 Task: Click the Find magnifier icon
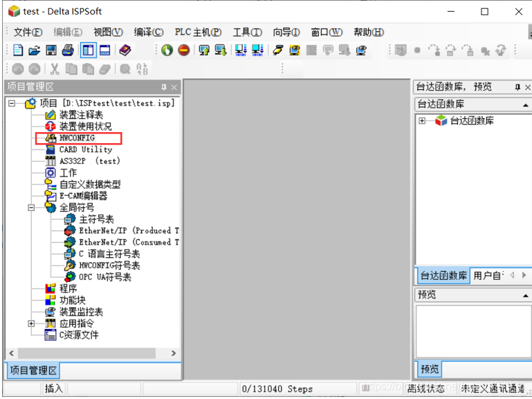click(x=125, y=69)
